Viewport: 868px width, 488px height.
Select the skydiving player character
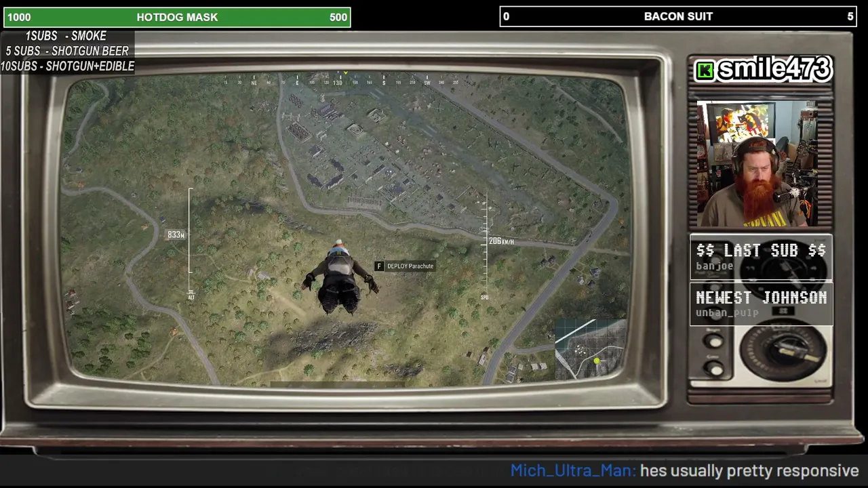pos(340,278)
